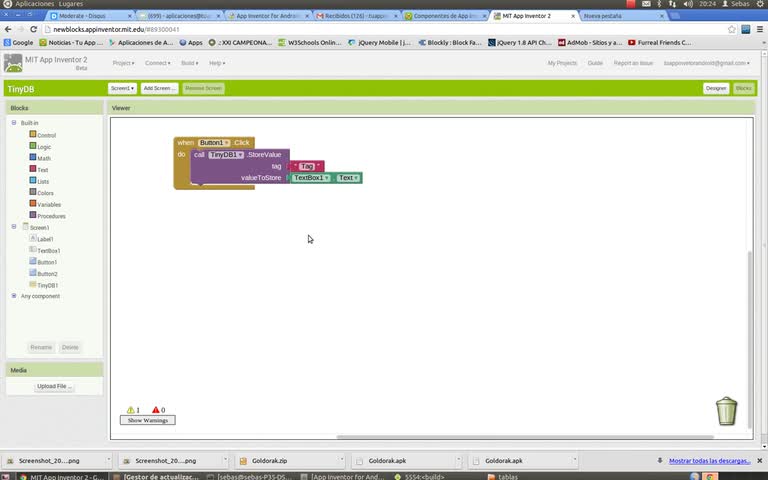Open the Lists blocks drawer
The height and width of the screenshot is (480, 768).
[x=39, y=181]
